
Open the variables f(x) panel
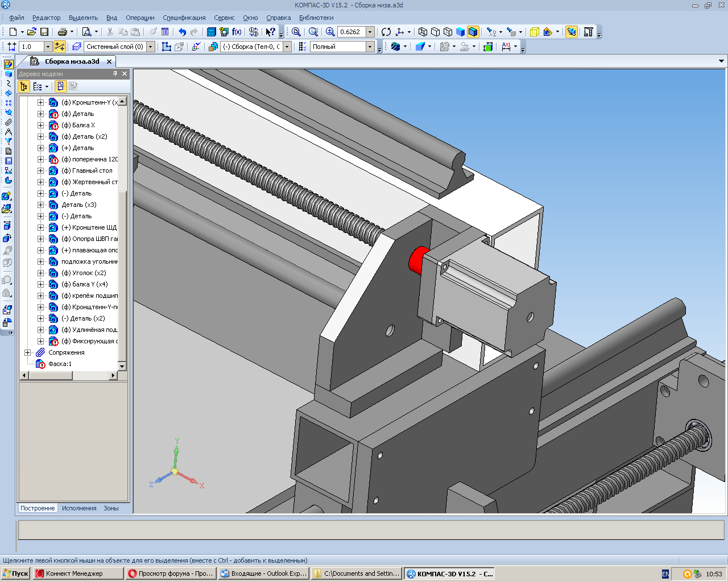[x=237, y=32]
